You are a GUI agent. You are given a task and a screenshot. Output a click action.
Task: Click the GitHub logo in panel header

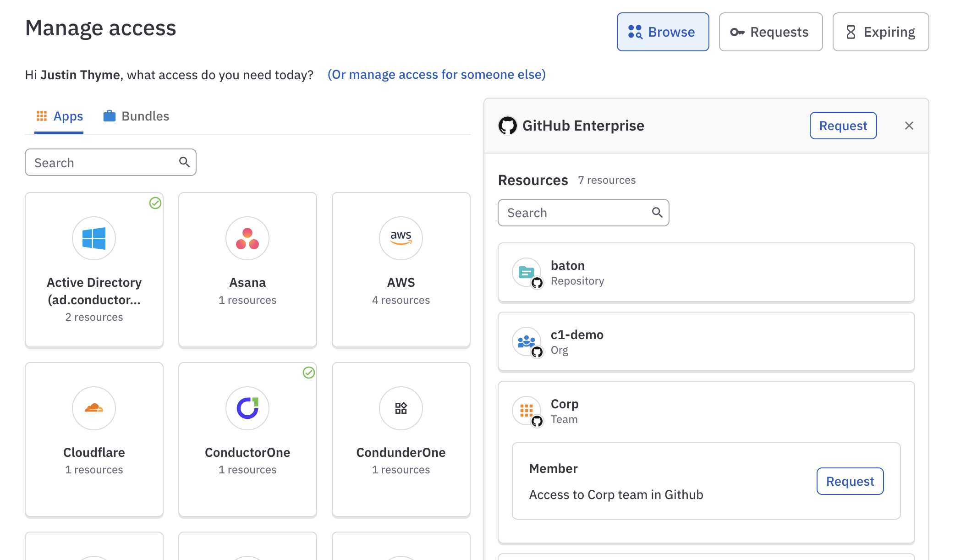(x=508, y=126)
